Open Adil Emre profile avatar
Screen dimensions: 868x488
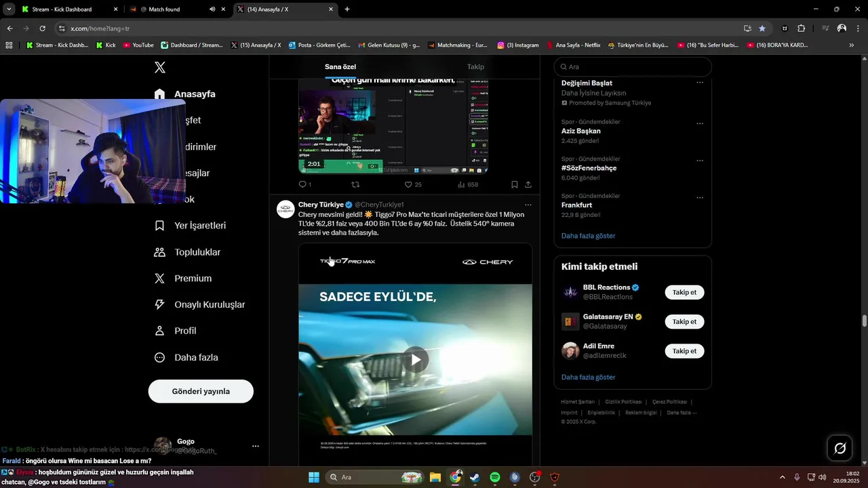(570, 351)
